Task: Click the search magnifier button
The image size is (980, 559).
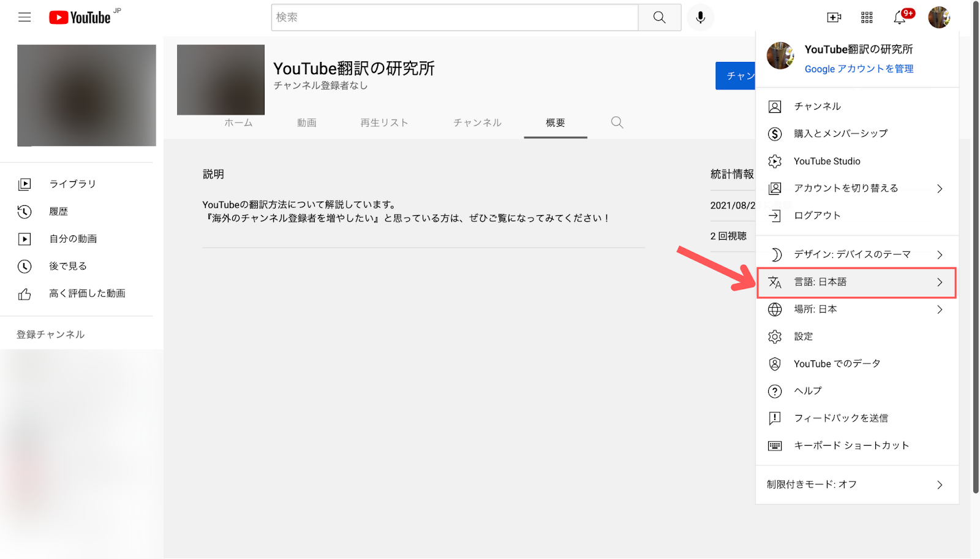Action: point(660,17)
